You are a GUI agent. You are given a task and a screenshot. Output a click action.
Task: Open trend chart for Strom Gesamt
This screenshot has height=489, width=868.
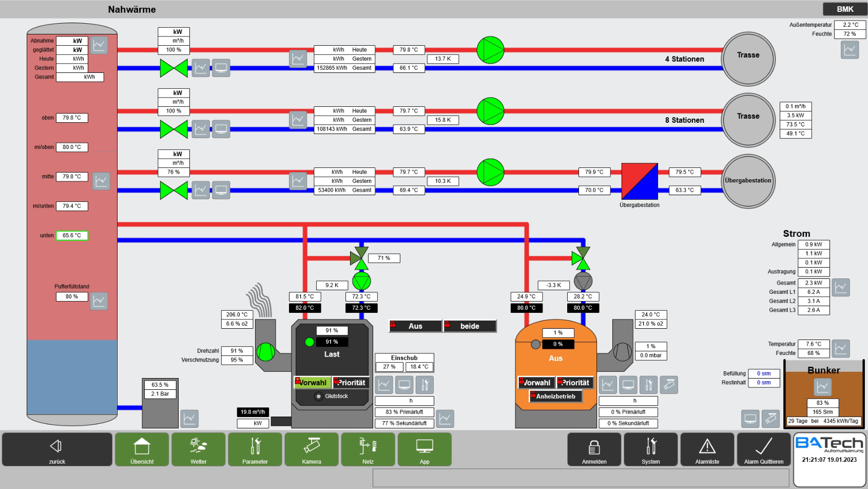click(841, 288)
